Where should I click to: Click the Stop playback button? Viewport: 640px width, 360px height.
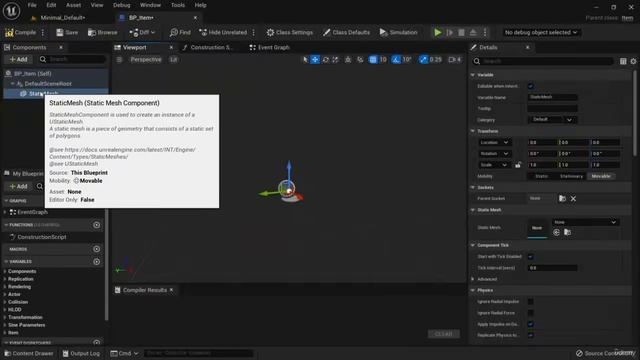[x=461, y=32]
